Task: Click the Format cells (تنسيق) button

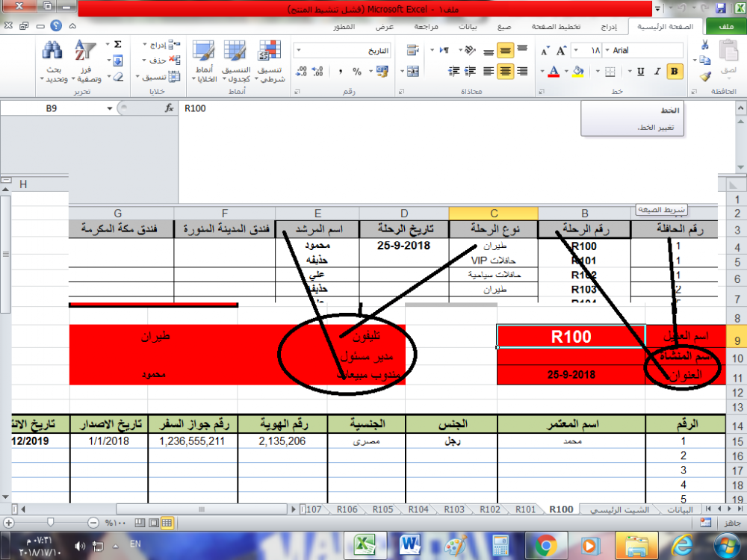Action: point(158,76)
